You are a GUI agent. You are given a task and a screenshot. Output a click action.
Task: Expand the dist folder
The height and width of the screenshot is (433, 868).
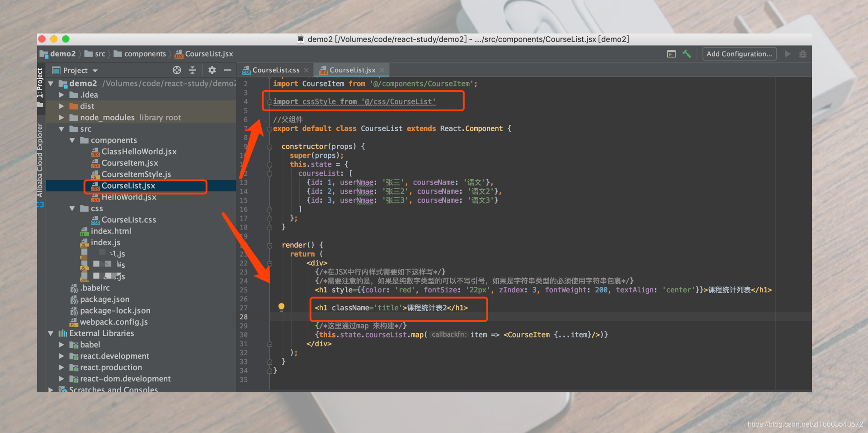pyautogui.click(x=61, y=106)
